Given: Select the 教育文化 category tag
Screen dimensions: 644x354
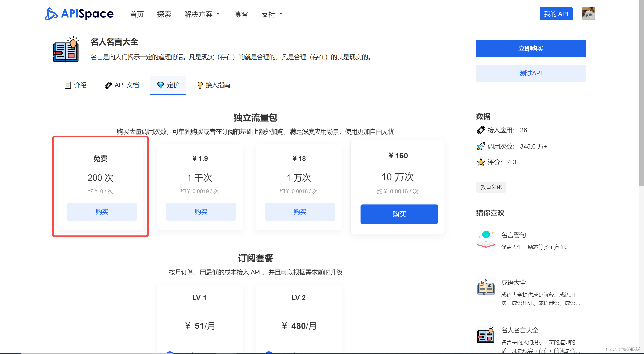Looking at the screenshot, I should (491, 187).
